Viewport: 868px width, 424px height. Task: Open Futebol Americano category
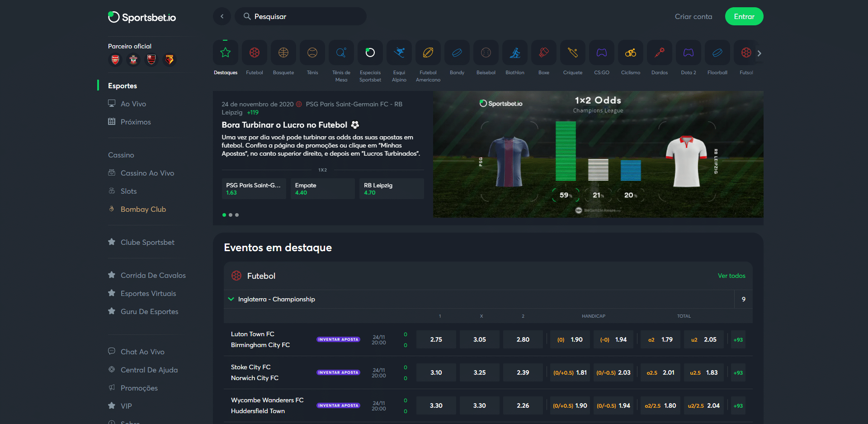click(x=428, y=53)
